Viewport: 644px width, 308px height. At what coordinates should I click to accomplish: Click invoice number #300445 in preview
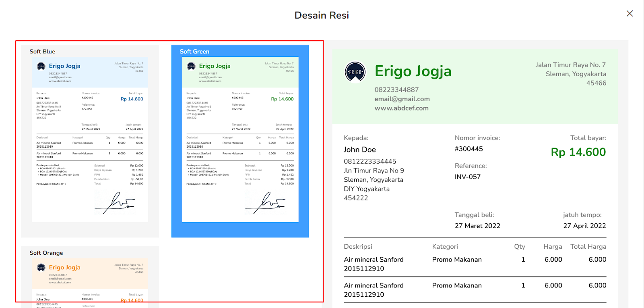click(x=469, y=149)
